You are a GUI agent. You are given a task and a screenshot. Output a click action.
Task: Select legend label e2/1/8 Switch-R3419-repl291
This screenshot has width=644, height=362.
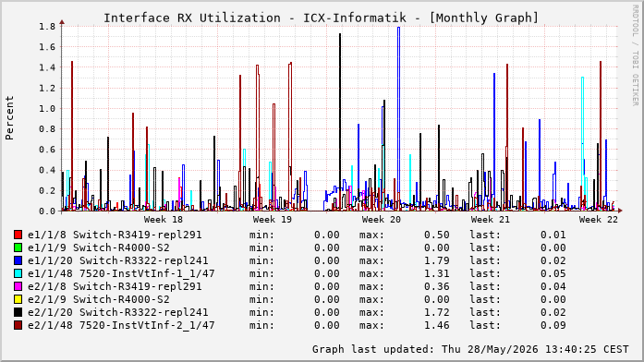115,286
